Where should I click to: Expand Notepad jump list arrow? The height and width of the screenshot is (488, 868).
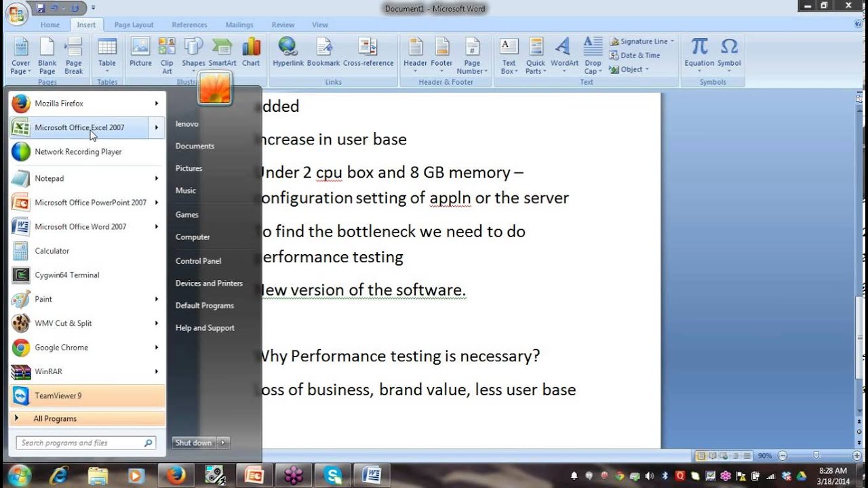[157, 178]
